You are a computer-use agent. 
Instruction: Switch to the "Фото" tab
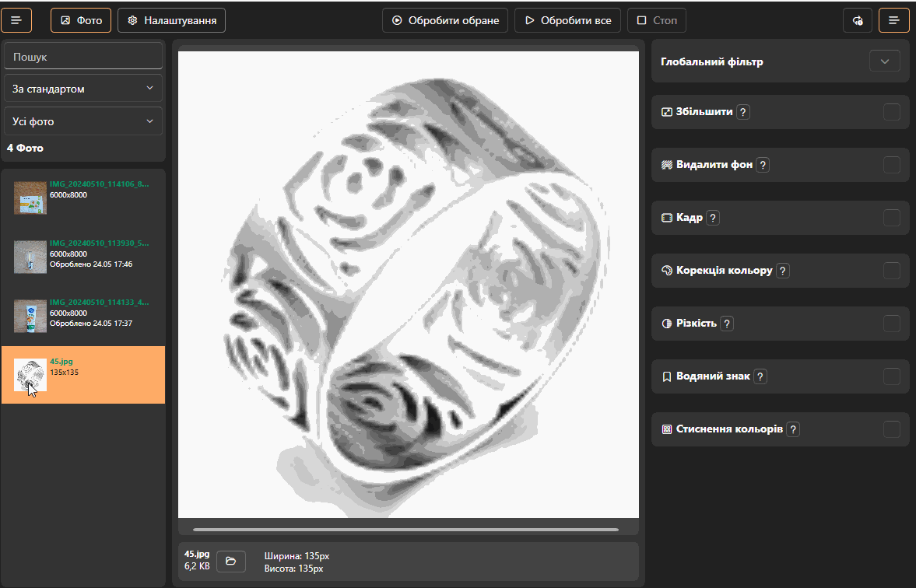(80, 20)
